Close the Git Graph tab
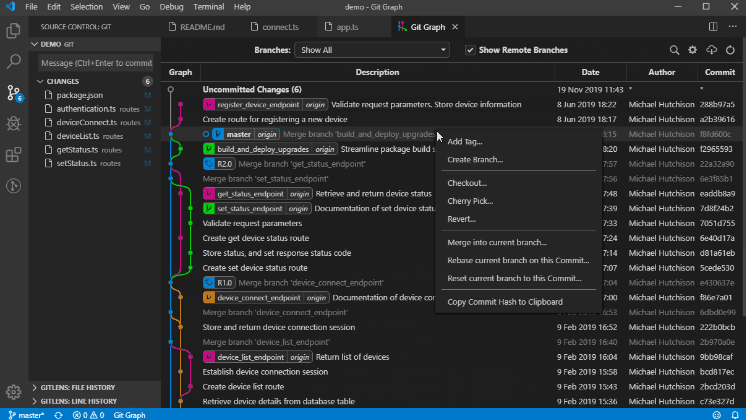 455,27
